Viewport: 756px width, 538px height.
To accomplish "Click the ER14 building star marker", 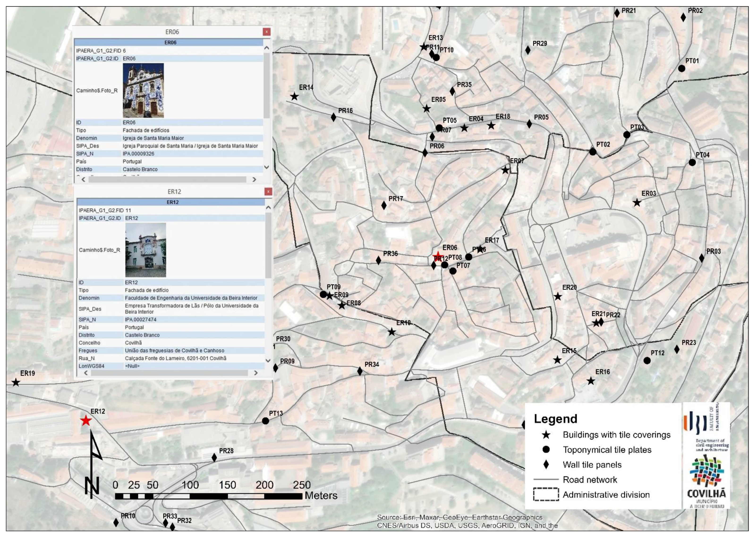I will point(294,97).
